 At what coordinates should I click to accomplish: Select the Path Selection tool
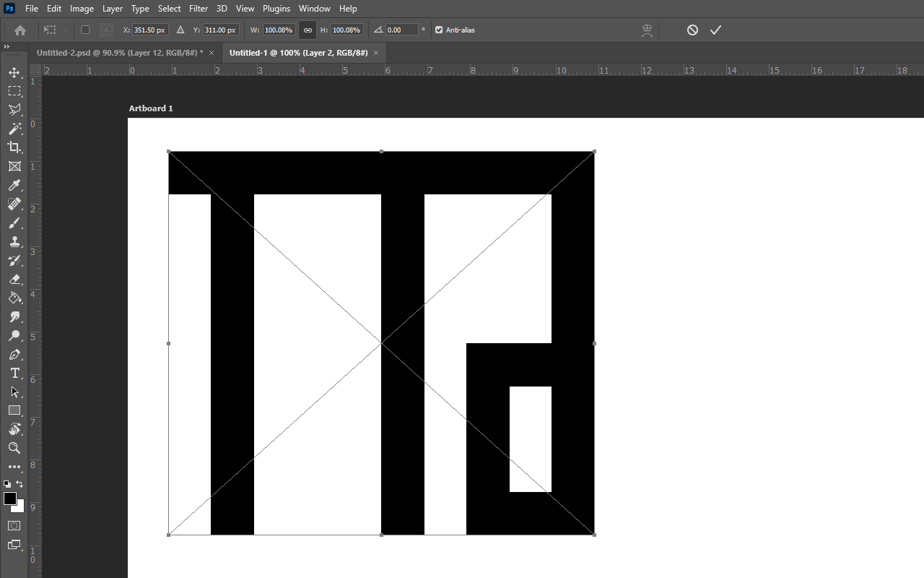tap(14, 392)
